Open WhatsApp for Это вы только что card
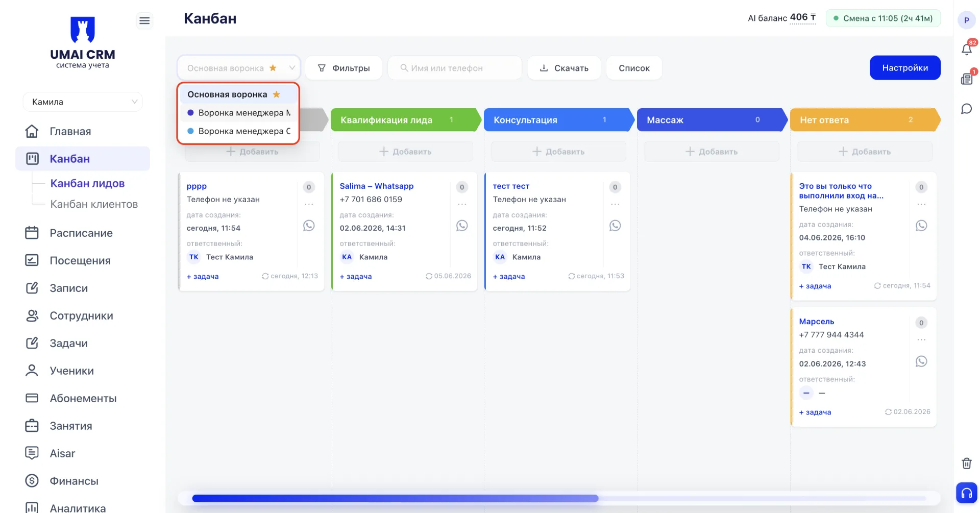Viewport: 980px width, 513px height. tap(921, 226)
